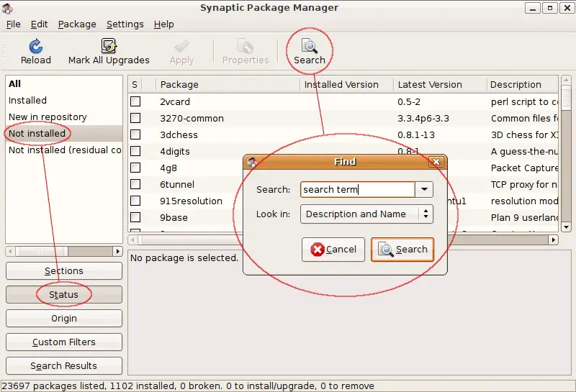Click package list horizontal left arrow
Image resolution: width=576 pixels, height=392 pixels.
coord(133,240)
